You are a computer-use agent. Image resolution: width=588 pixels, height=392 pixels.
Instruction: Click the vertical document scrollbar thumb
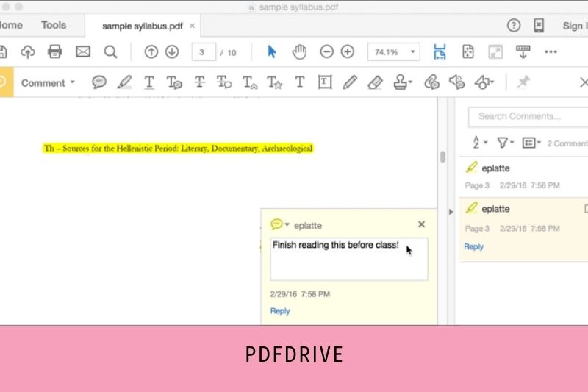point(442,157)
